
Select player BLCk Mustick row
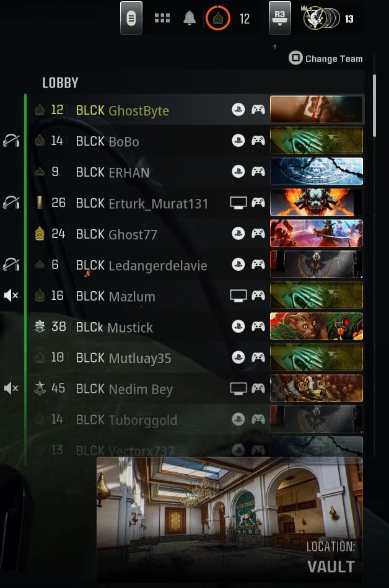(x=195, y=327)
